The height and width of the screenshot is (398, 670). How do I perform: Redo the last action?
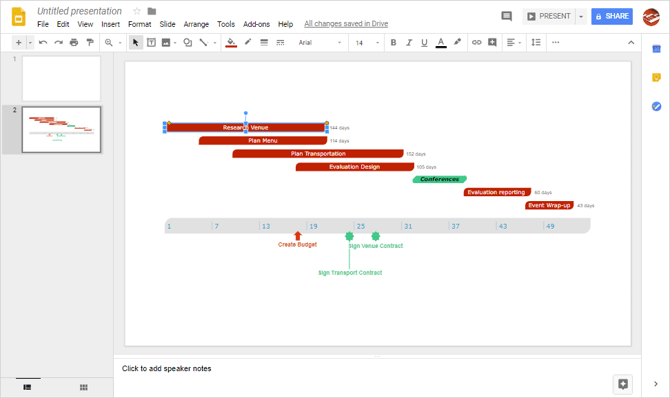coord(59,42)
